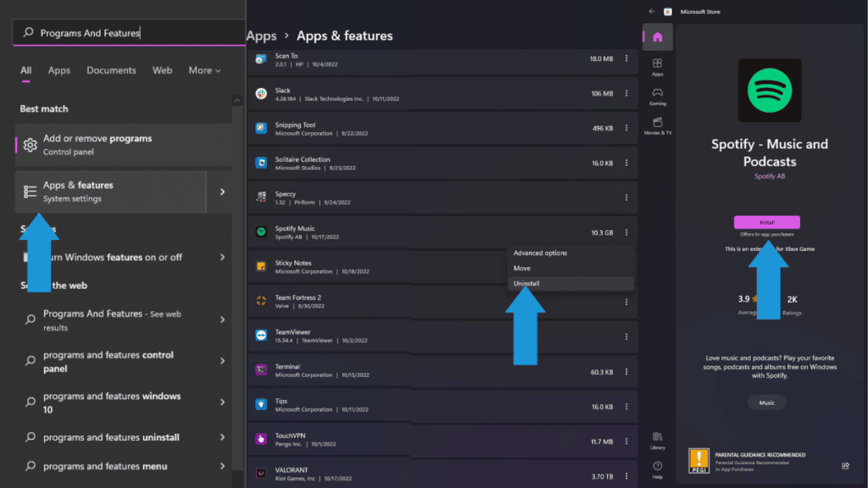This screenshot has height=488, width=868.
Task: Click the Scan To app icon
Action: coord(261,59)
